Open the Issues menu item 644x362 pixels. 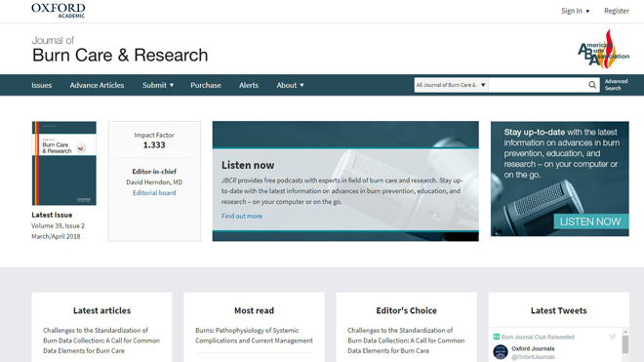42,85
